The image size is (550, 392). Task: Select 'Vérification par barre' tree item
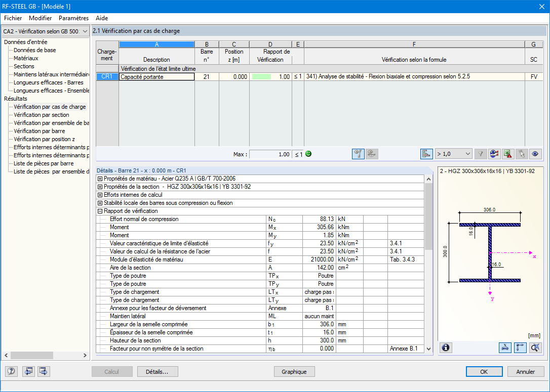[x=40, y=131]
